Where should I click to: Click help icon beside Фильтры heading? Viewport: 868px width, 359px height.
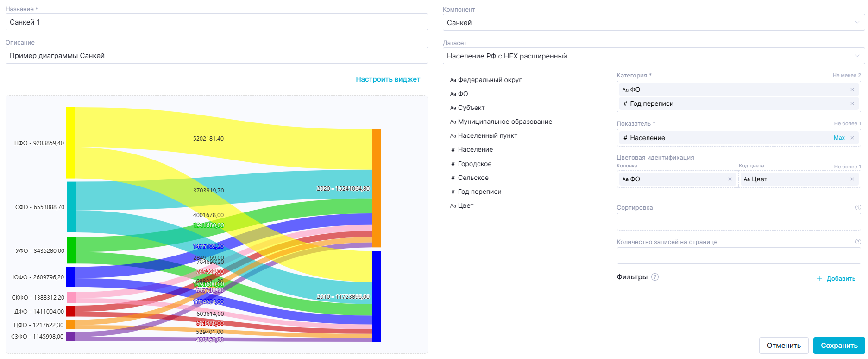coord(654,277)
